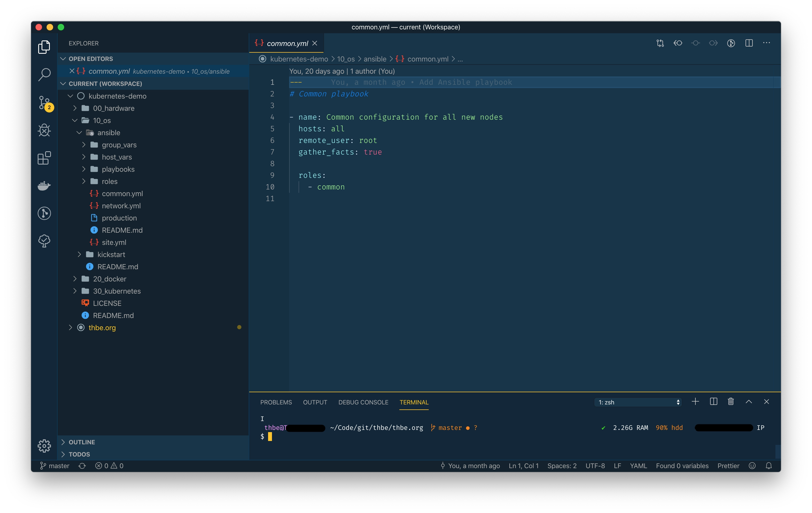Toggle Prettier formatter in the status bar
The height and width of the screenshot is (513, 812).
(728, 466)
